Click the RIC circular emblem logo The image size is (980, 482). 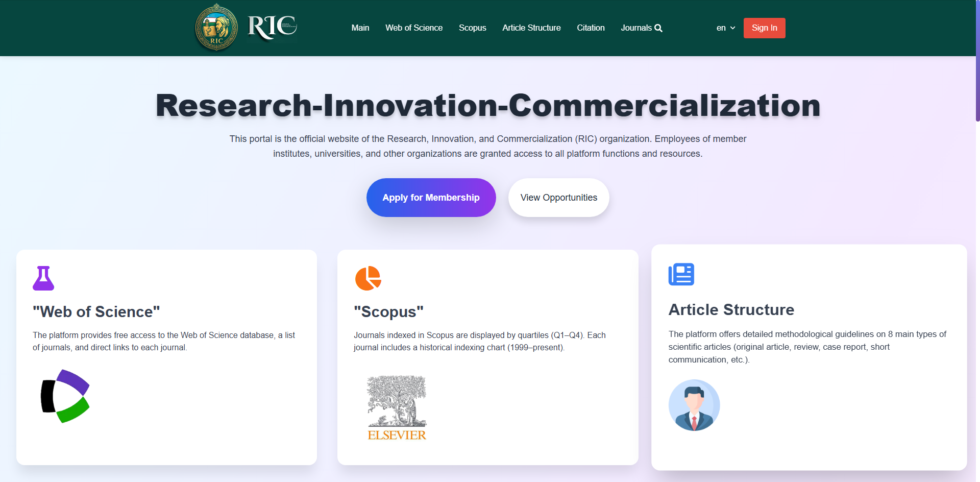[x=216, y=28]
